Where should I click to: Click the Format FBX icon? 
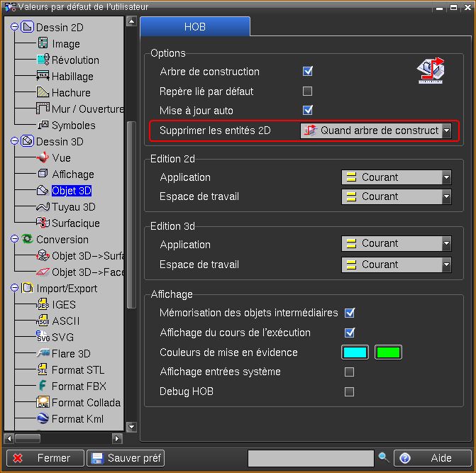[42, 386]
